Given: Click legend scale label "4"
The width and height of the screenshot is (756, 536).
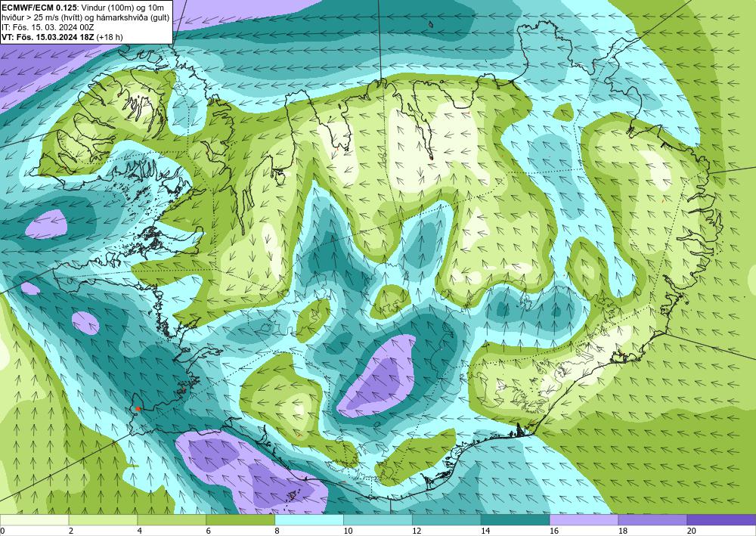Looking at the screenshot, I should tap(139, 531).
